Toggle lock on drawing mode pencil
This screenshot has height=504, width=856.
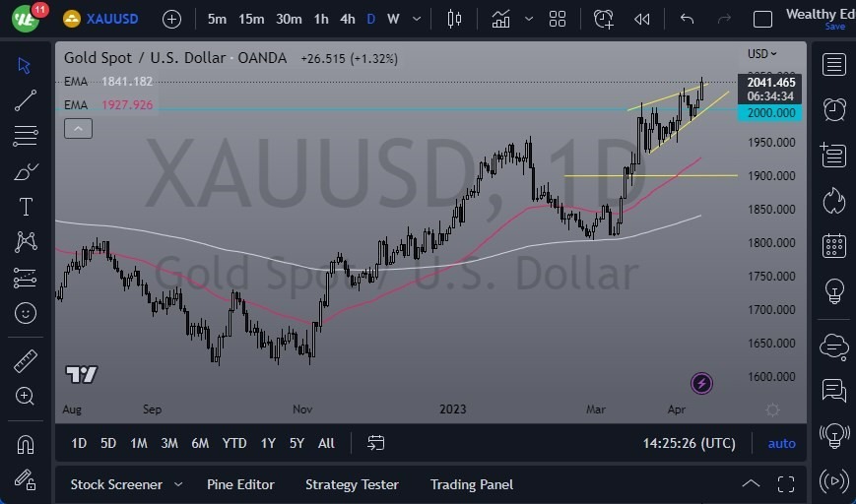tap(25, 479)
